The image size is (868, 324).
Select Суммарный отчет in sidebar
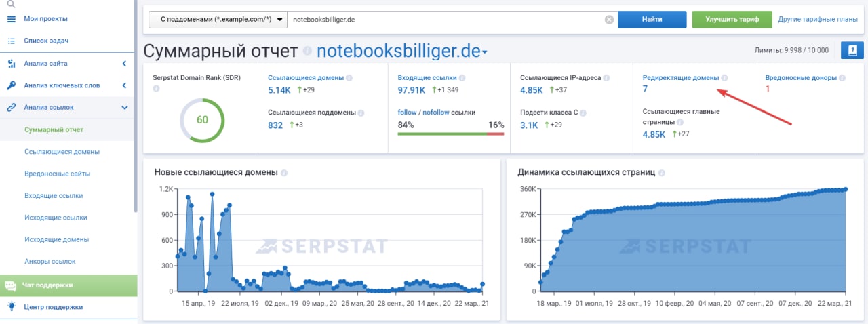click(x=54, y=129)
